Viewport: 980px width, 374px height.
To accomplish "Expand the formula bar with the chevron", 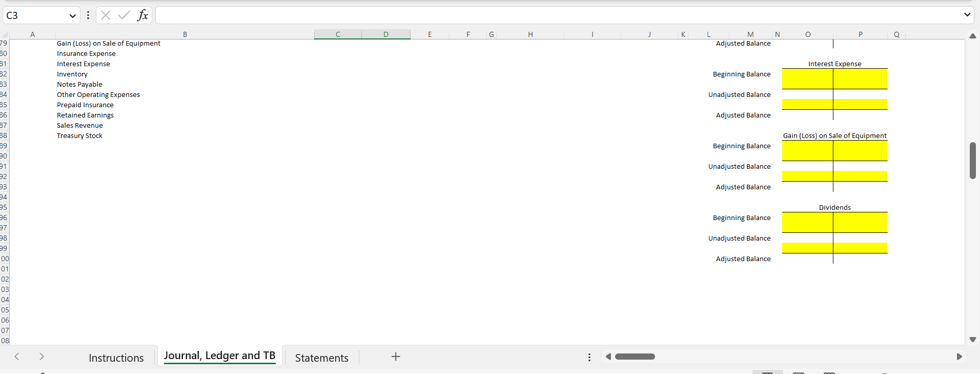I will click(967, 15).
